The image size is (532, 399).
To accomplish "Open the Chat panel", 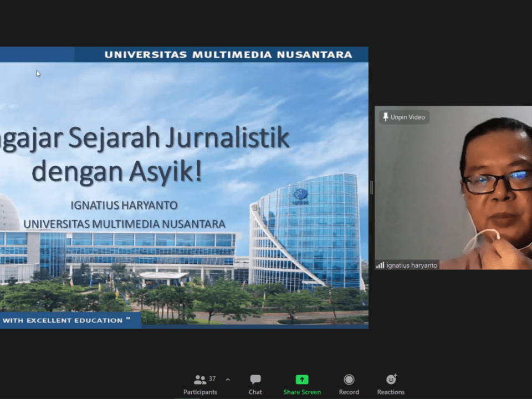I will (255, 380).
